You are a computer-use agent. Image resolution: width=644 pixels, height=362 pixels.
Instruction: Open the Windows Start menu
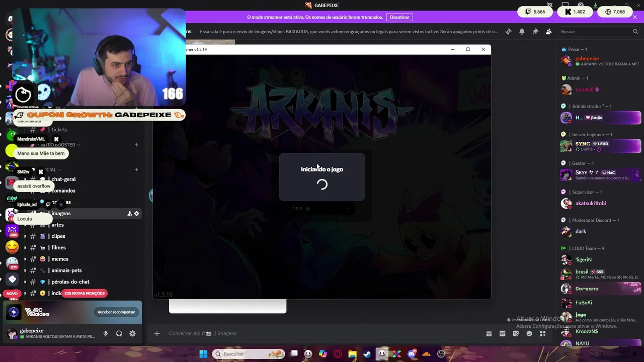203,354
